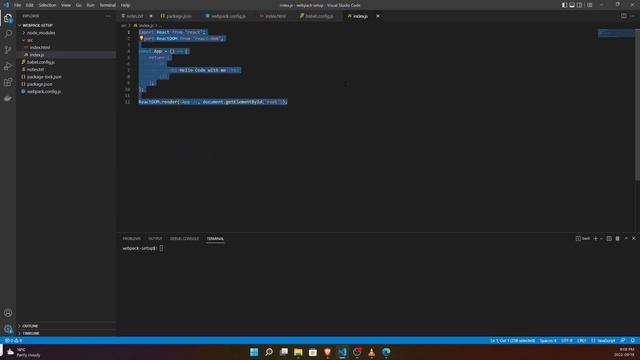Viewport: 640px width, 360px height.
Task: Expand the node_modules folder
Action: (41, 33)
